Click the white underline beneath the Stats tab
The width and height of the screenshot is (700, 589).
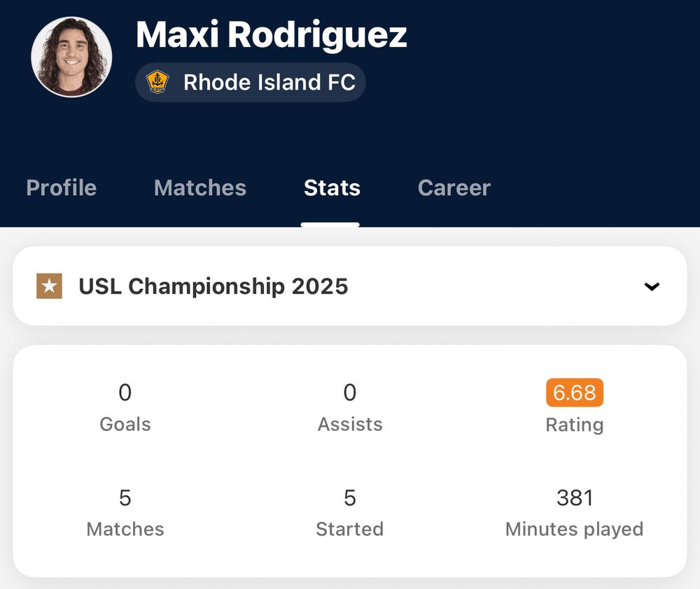(x=330, y=225)
